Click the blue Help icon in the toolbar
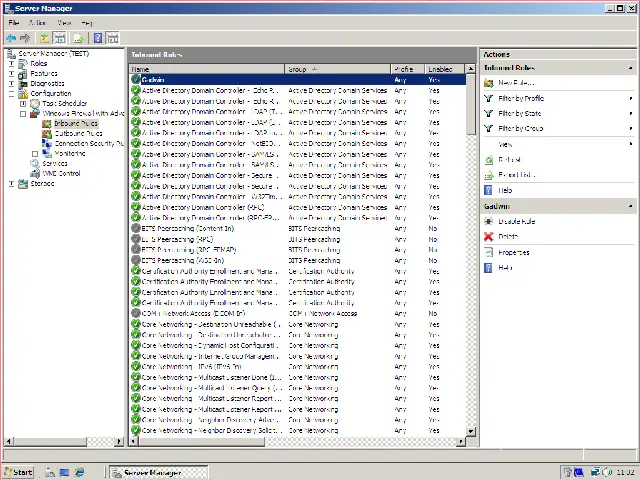The image size is (640, 480). 98,38
